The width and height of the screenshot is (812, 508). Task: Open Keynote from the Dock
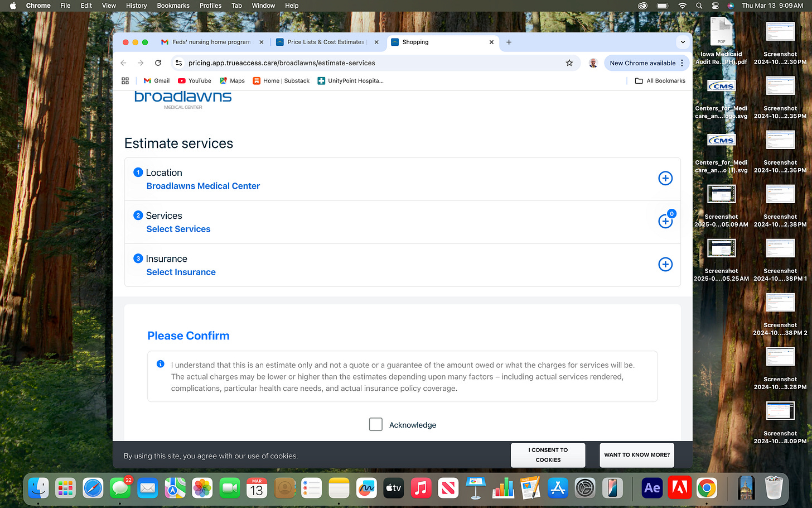pyautogui.click(x=476, y=488)
